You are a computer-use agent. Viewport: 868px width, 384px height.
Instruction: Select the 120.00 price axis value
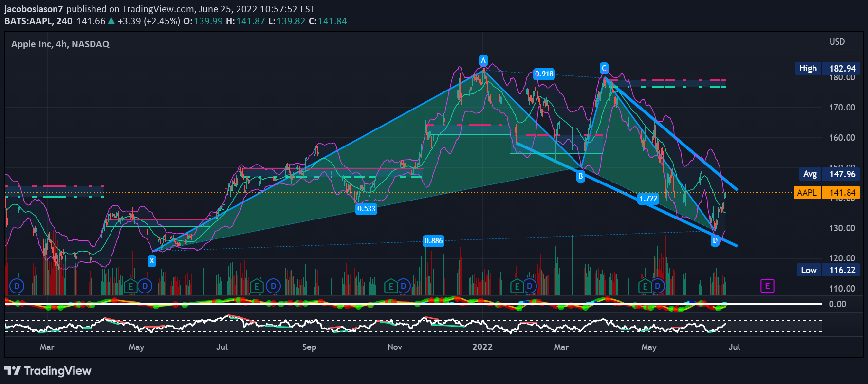tap(842, 258)
